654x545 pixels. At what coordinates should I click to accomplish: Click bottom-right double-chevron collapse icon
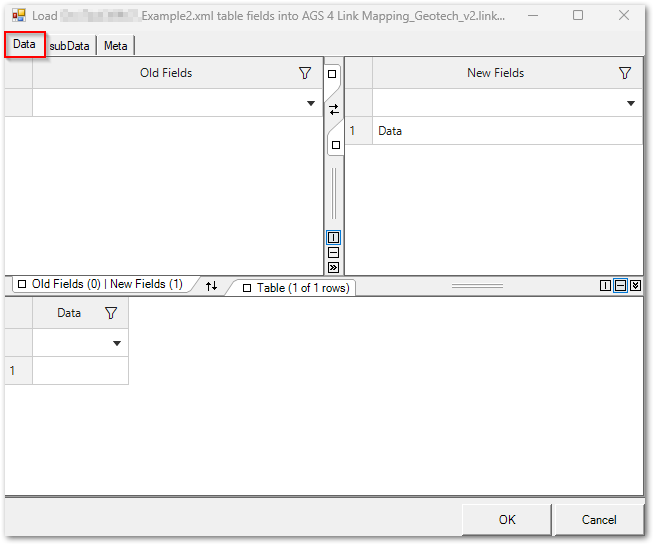point(635,286)
